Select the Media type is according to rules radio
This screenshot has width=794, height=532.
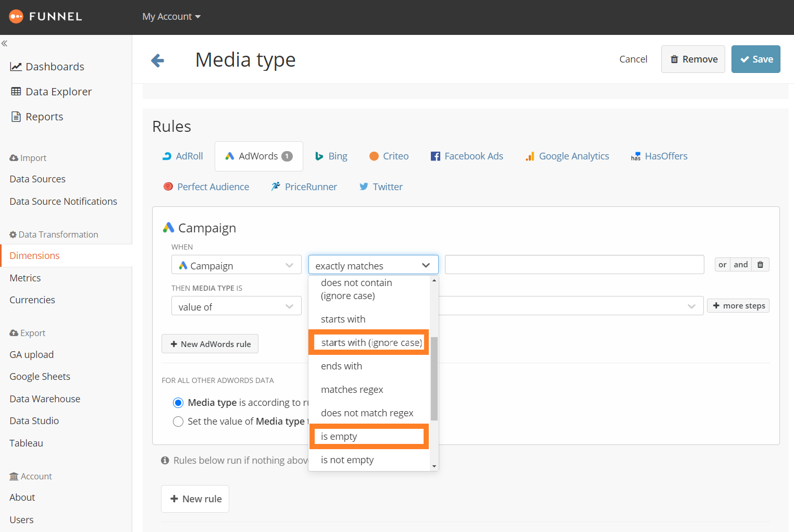[178, 403]
